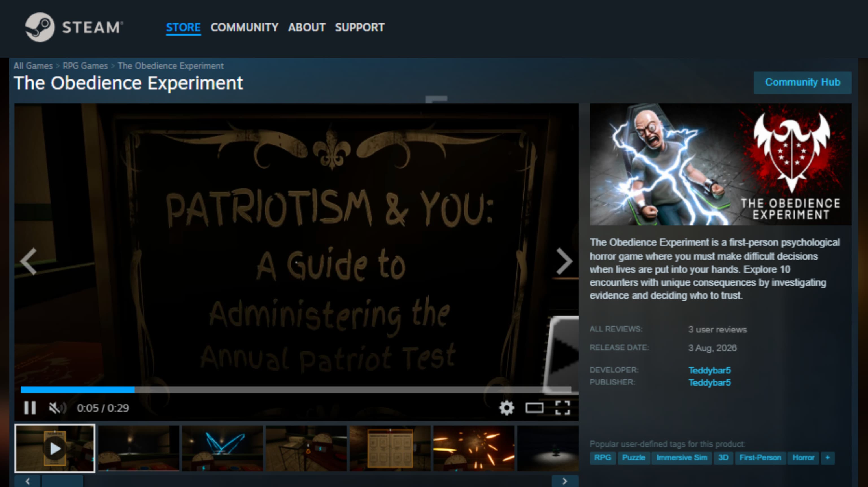
Task: Select the First-Person tag
Action: click(x=760, y=458)
